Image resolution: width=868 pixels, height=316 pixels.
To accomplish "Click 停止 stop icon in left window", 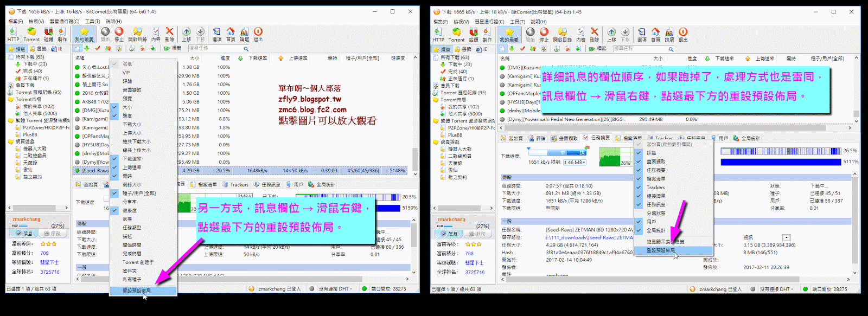I will tap(119, 34).
